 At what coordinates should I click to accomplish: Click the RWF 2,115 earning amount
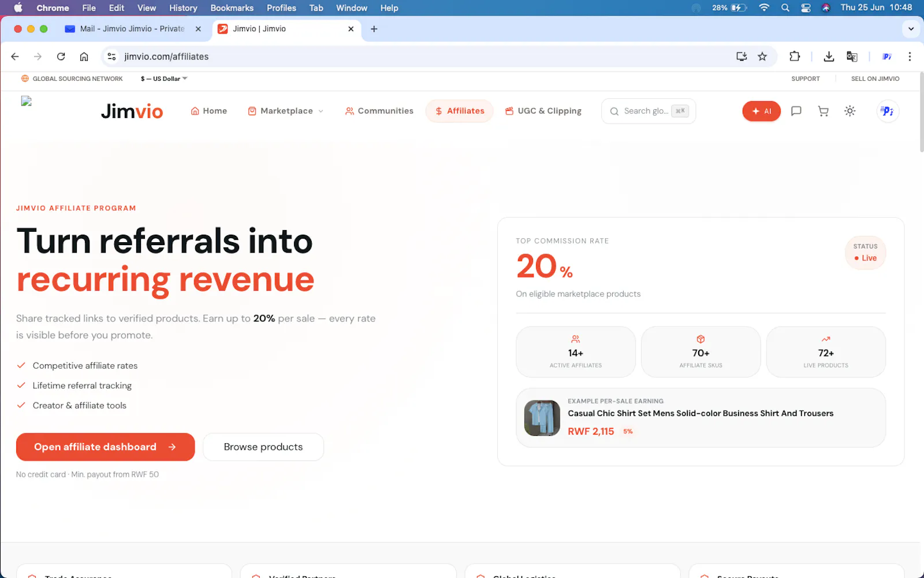coord(591,431)
